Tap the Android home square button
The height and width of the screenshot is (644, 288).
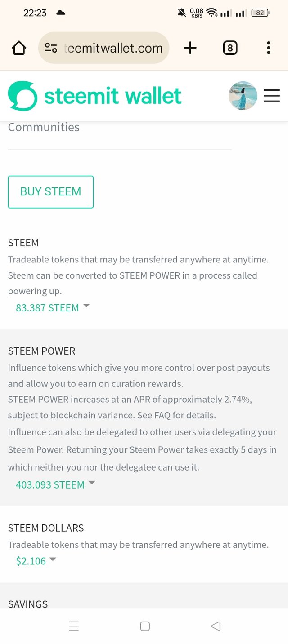pos(145,626)
